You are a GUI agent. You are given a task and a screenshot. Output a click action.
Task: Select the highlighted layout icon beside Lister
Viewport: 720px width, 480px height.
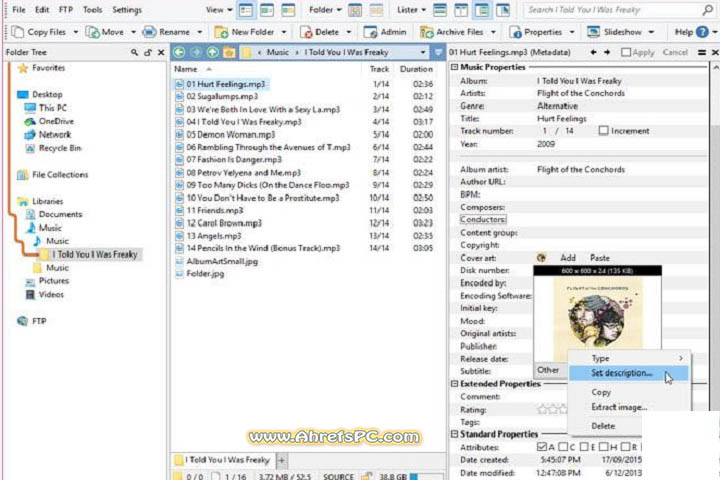pos(482,10)
